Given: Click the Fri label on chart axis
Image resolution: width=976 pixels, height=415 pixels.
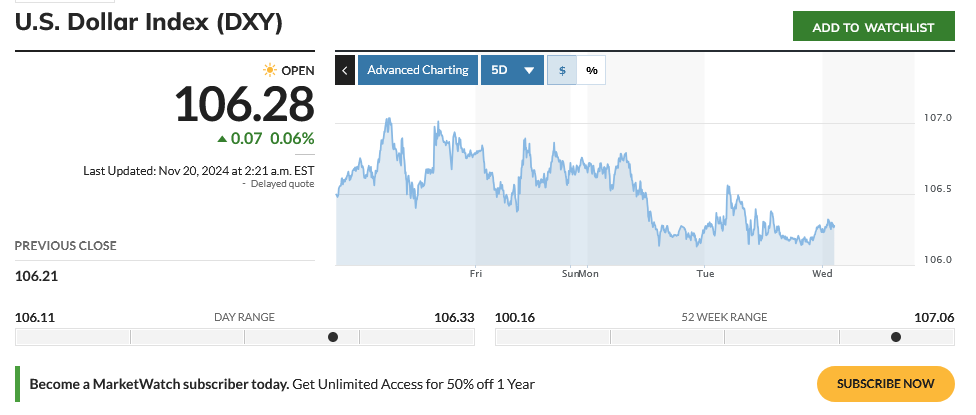Looking at the screenshot, I should [476, 273].
